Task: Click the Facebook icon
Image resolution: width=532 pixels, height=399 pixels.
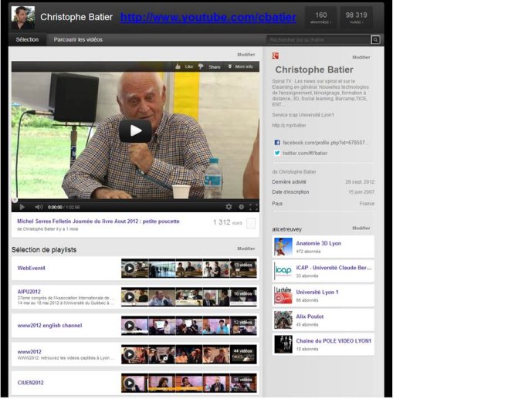Action: tap(277, 143)
